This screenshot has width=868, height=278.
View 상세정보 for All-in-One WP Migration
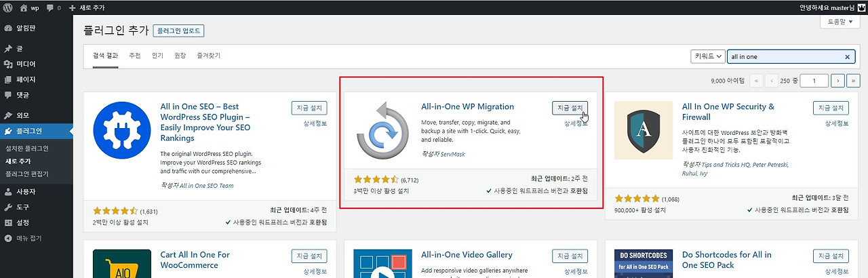[575, 123]
